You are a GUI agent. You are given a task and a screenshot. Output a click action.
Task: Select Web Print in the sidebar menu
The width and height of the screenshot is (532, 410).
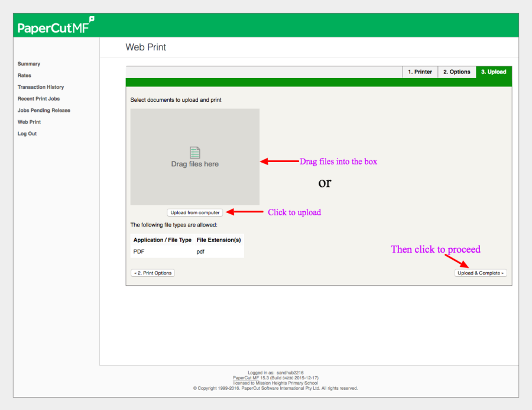pyautogui.click(x=29, y=122)
